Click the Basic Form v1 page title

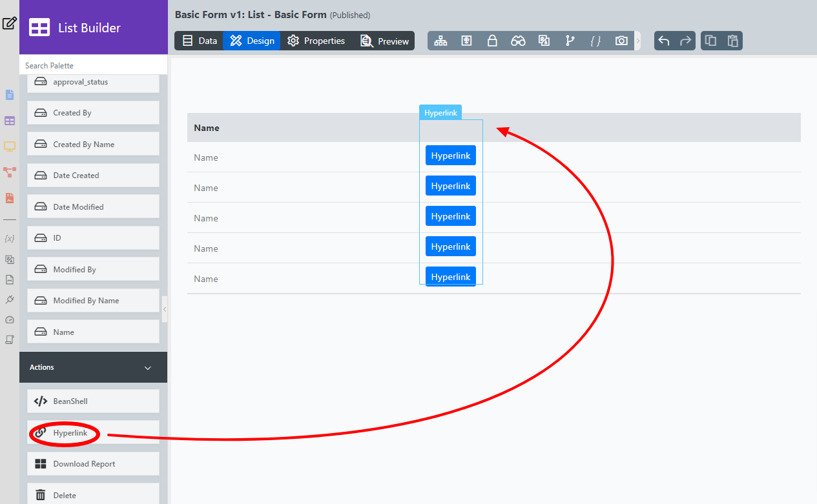pyautogui.click(x=251, y=14)
